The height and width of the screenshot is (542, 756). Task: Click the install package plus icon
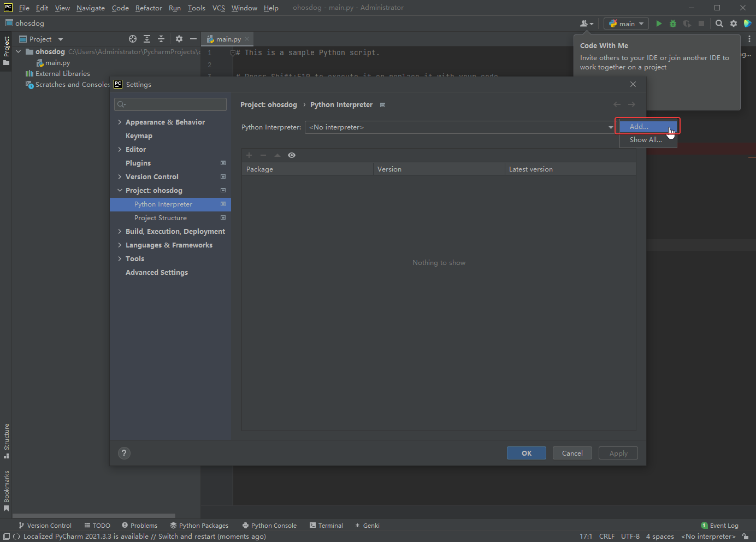click(249, 155)
